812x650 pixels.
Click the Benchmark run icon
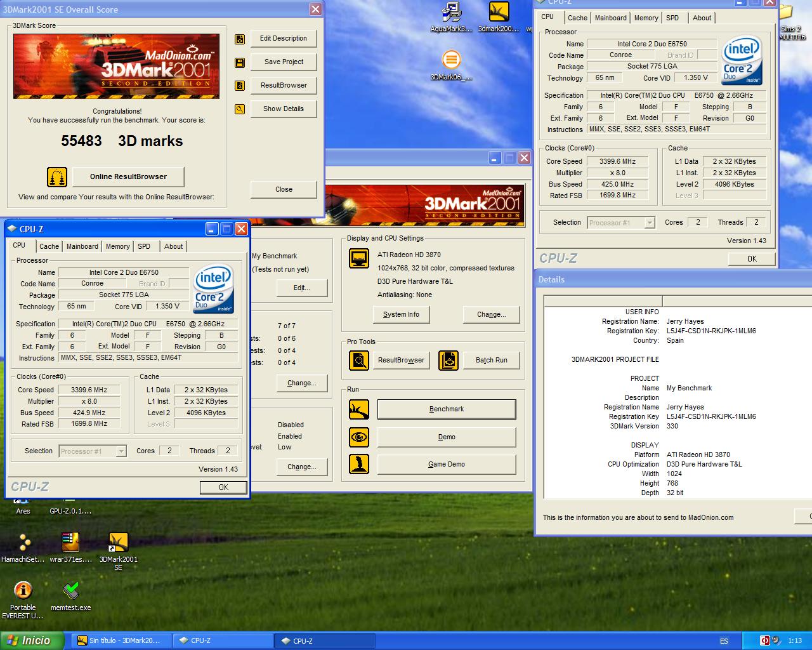(x=359, y=409)
